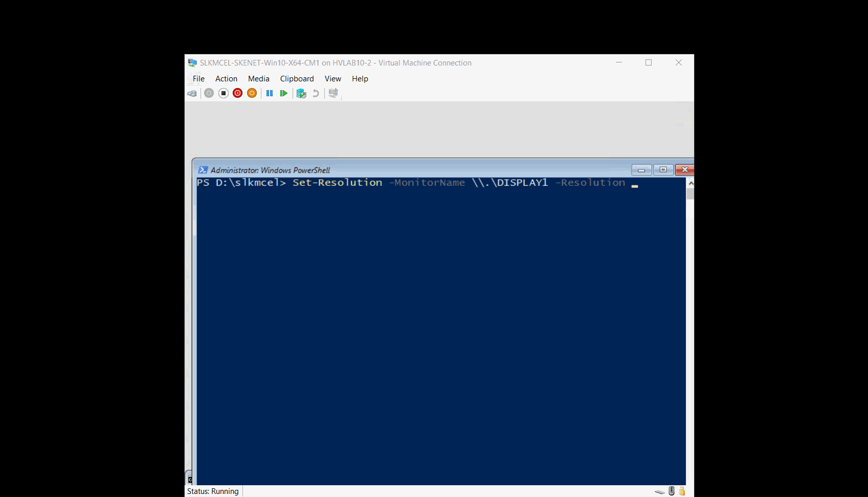This screenshot has height=497, width=868.
Task: Send Ctrl+Alt+Delete to the virtual machine
Action: [192, 93]
